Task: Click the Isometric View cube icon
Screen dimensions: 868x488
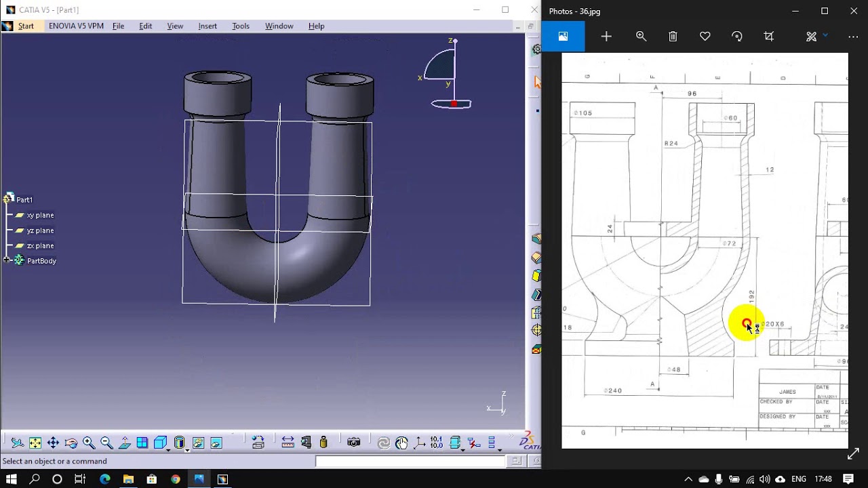Action: point(160,443)
